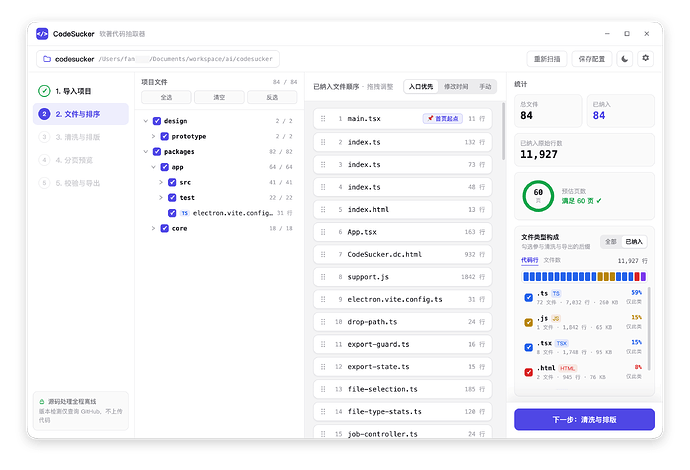Click the JS tag beside .js type
The width and height of the screenshot is (690, 470).
coord(556,318)
